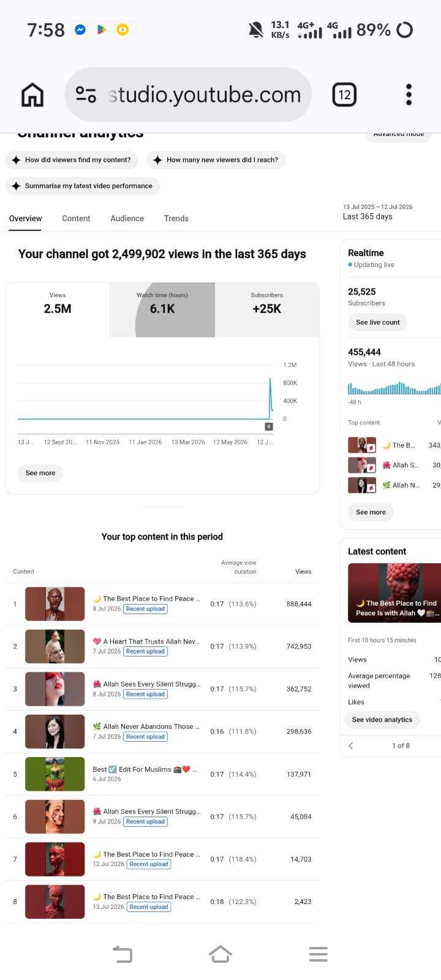Open Realtime top content 'The B...' thumbnail
Screen dimensions: 441x980
(362, 445)
